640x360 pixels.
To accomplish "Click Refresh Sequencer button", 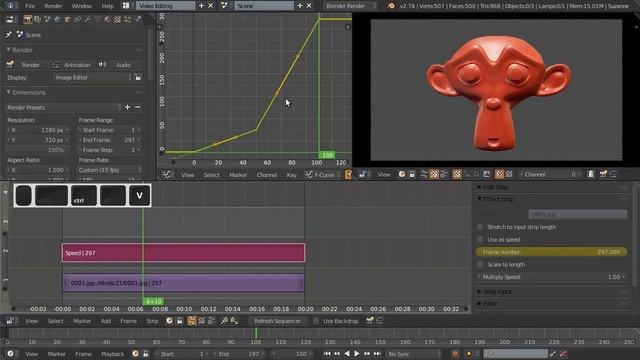I will pos(277,321).
